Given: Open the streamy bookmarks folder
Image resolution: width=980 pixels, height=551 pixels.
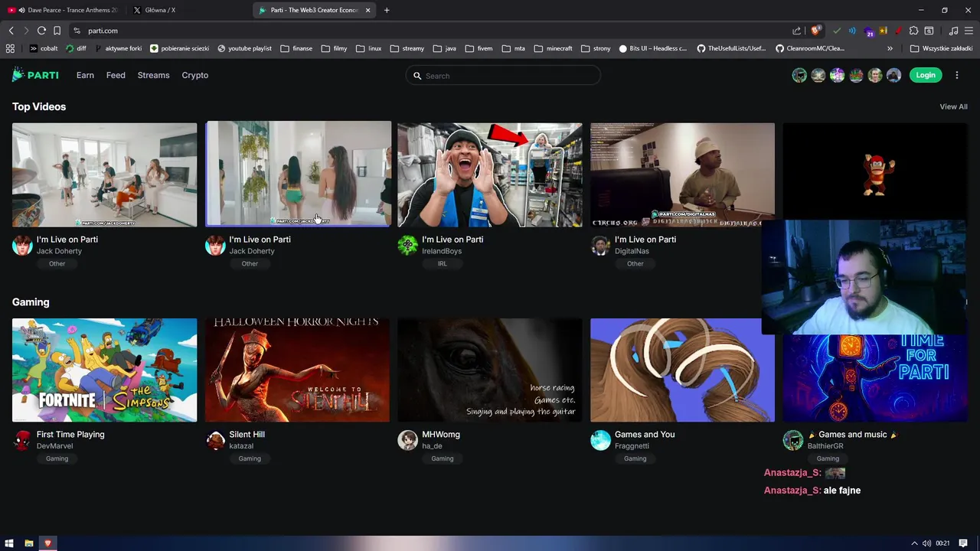Looking at the screenshot, I should (x=407, y=48).
